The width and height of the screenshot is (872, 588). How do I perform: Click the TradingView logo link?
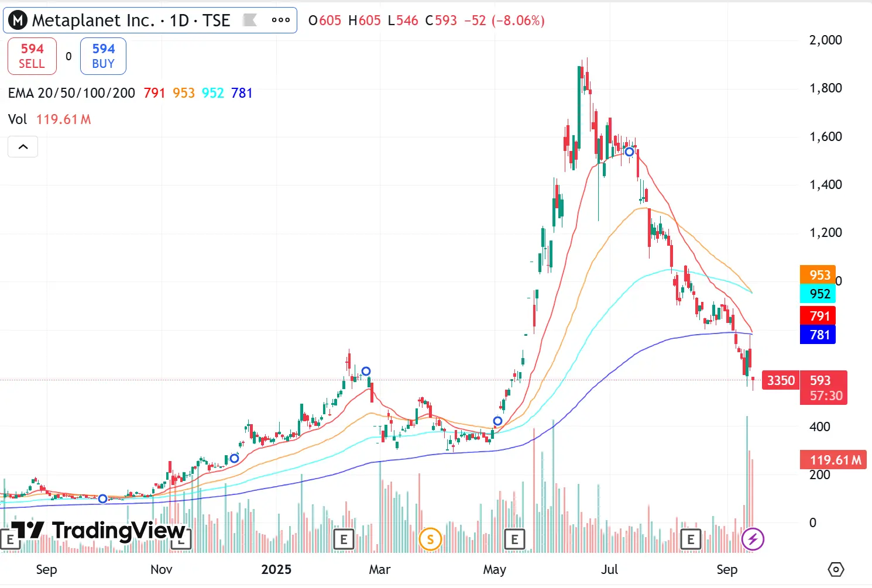coord(98,531)
